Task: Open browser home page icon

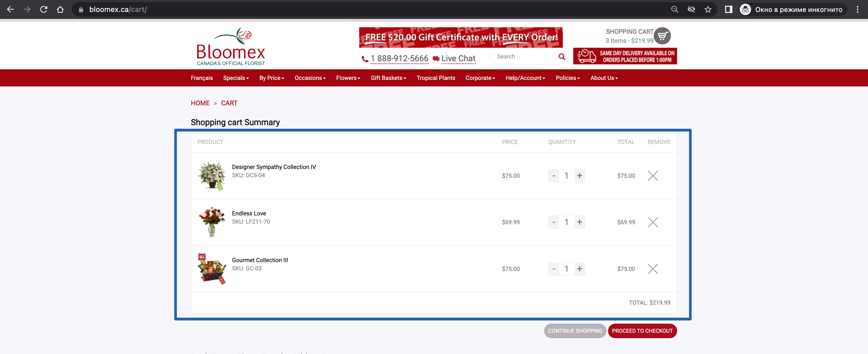Action: tap(60, 9)
